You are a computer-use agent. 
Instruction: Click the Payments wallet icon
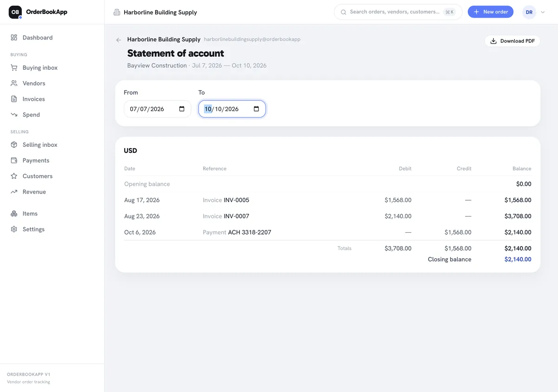tap(14, 161)
